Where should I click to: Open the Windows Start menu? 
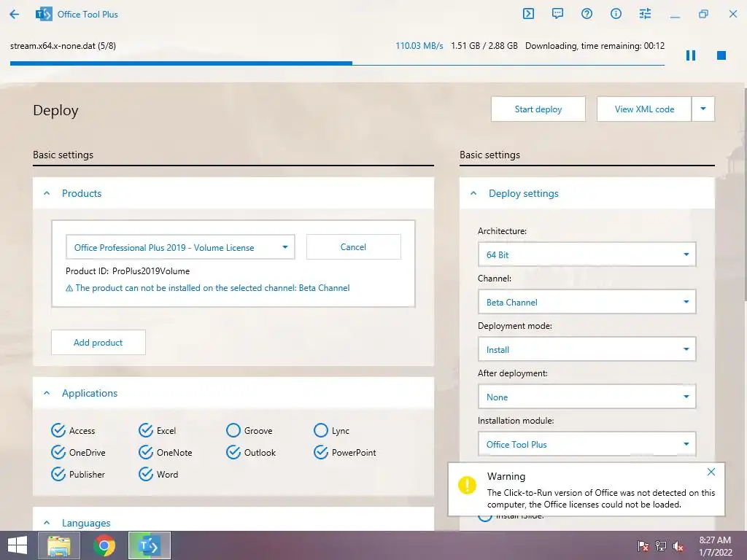tap(18, 545)
